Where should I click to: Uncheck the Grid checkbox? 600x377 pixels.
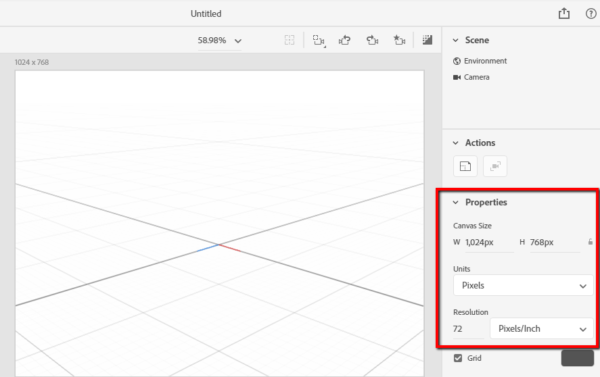pyautogui.click(x=458, y=358)
